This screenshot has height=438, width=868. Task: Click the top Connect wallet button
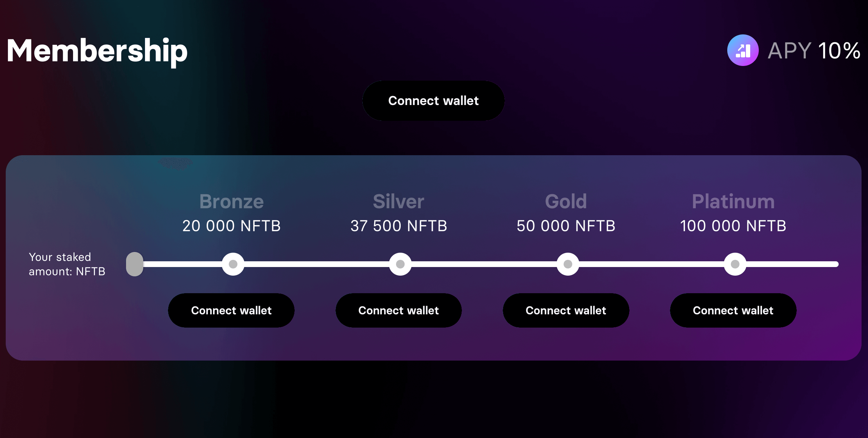pos(433,101)
